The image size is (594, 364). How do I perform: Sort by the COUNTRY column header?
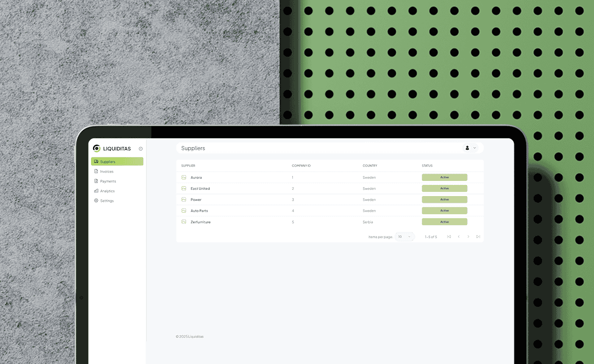[370, 165]
